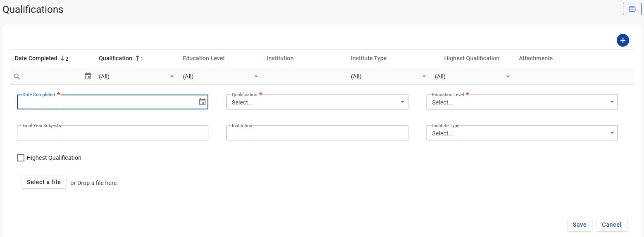
Task: Expand the Qualification column filter dropdown
Action: pos(172,76)
